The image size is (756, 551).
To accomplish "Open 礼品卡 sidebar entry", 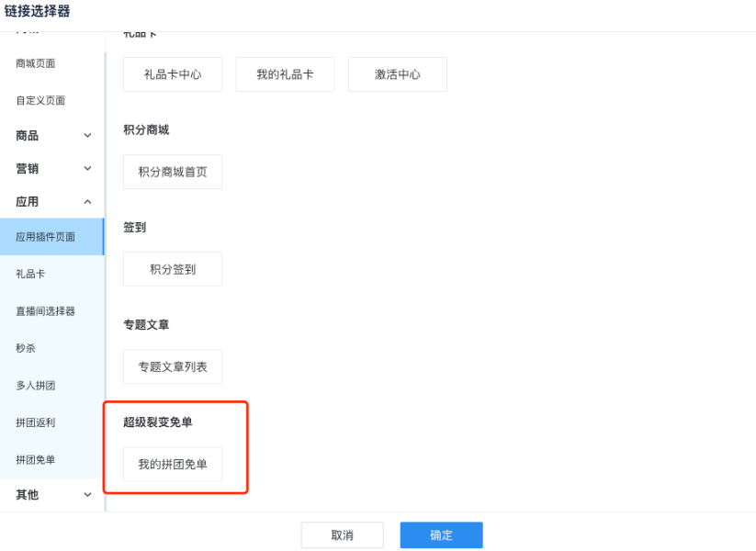I will 30,274.
